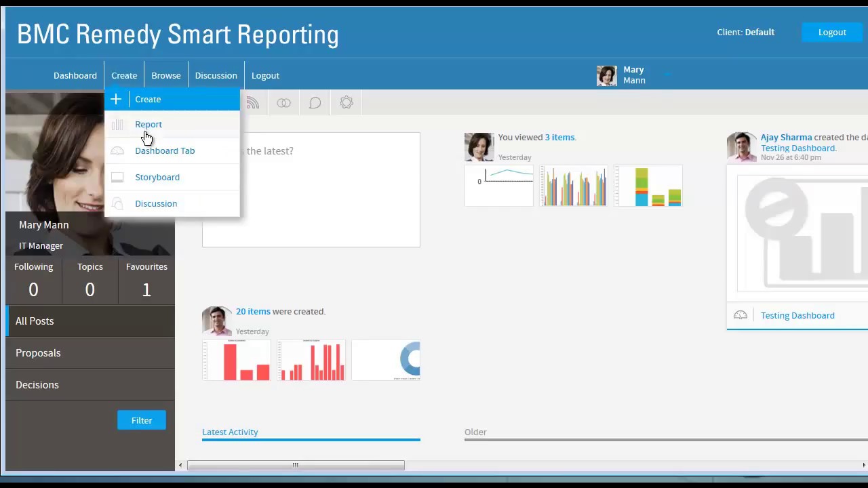Click the blue Logout button at top right
The width and height of the screenshot is (868, 488).
pos(832,32)
